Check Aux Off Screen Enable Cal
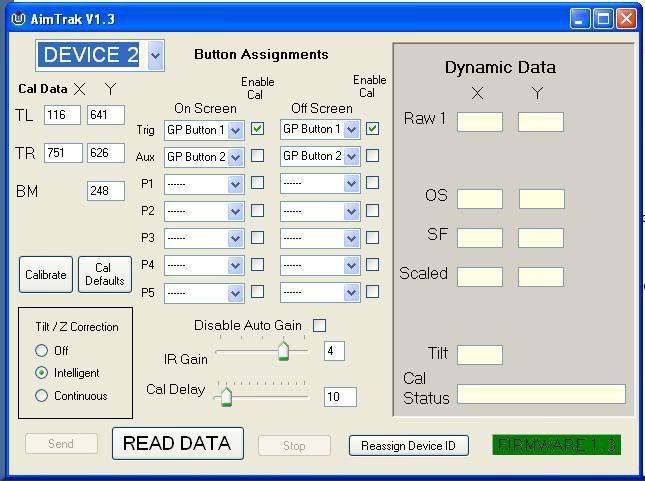 pos(372,156)
